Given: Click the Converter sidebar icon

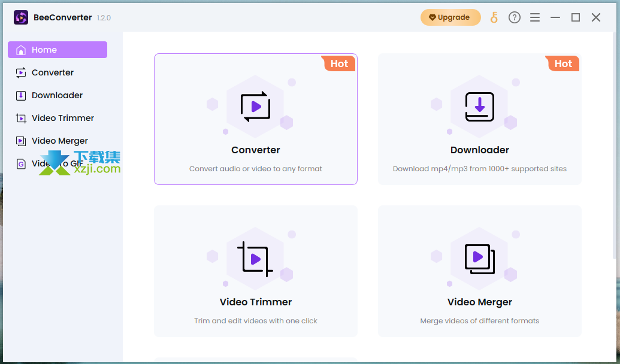Looking at the screenshot, I should (21, 72).
